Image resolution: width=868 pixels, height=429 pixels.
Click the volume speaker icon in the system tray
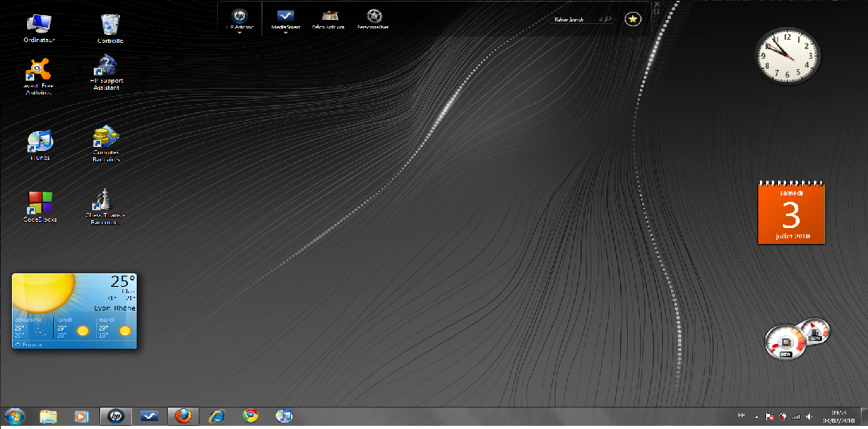808,416
